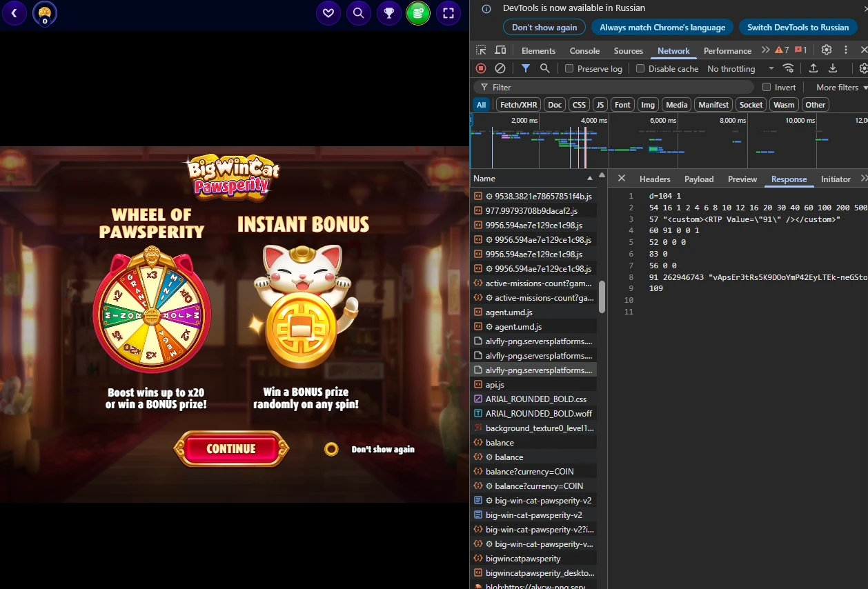Click the network timeline overview
868x589 pixels.
669,141
